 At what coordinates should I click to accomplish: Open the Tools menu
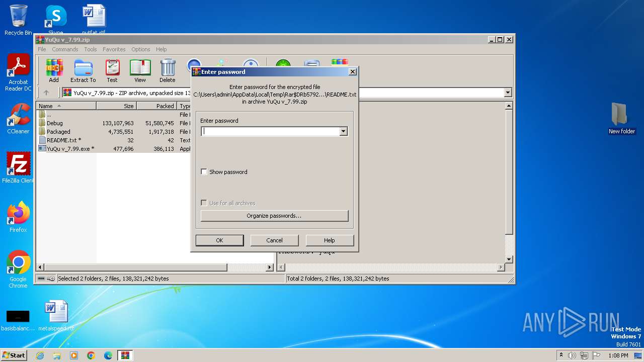click(91, 49)
